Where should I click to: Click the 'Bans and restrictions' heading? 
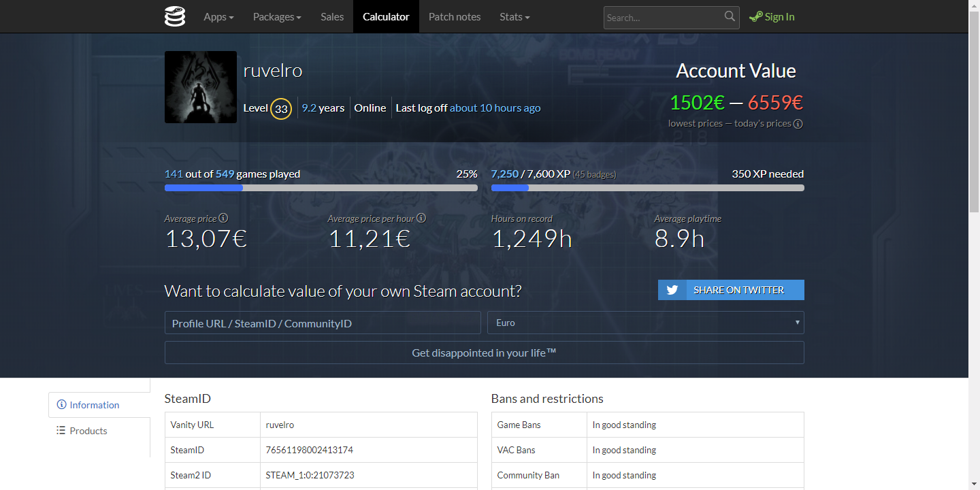click(x=547, y=398)
